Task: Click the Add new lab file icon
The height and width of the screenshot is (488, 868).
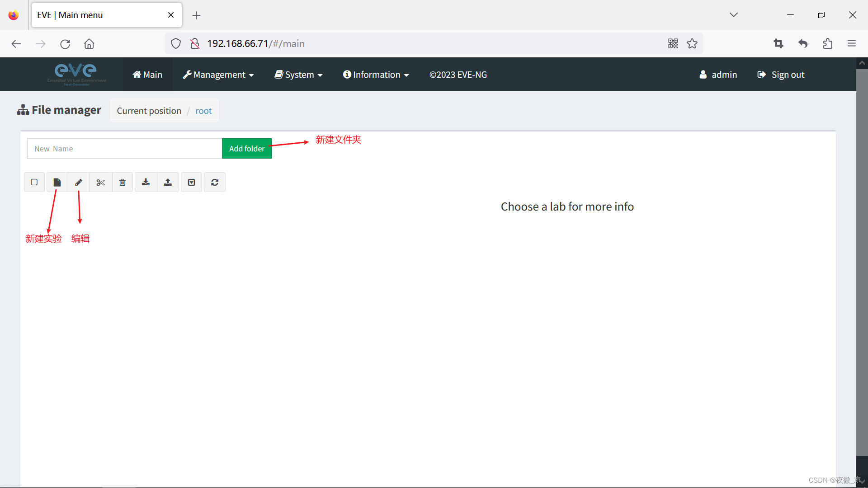Action: point(57,182)
